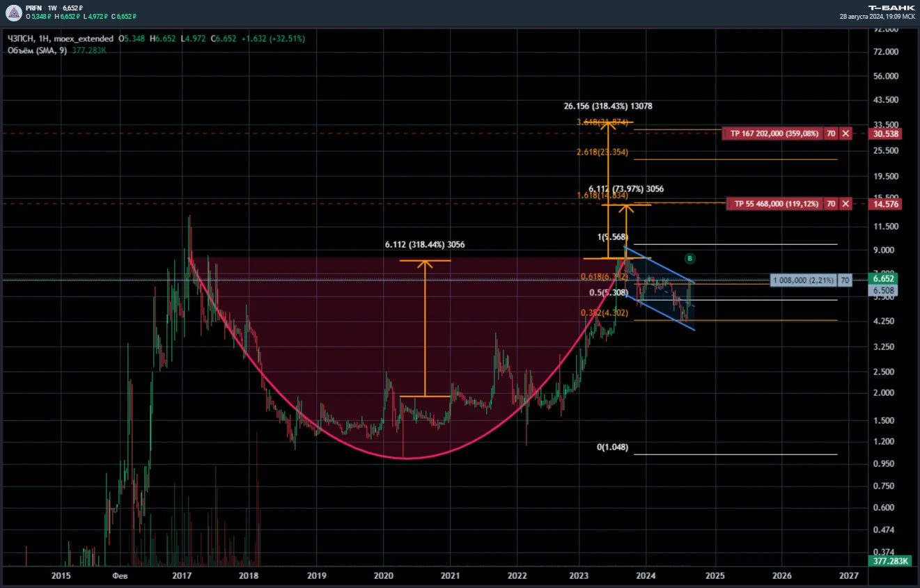Click the PRFN company logo icon
Image resolution: width=920 pixels, height=588 pixels.
[13, 12]
